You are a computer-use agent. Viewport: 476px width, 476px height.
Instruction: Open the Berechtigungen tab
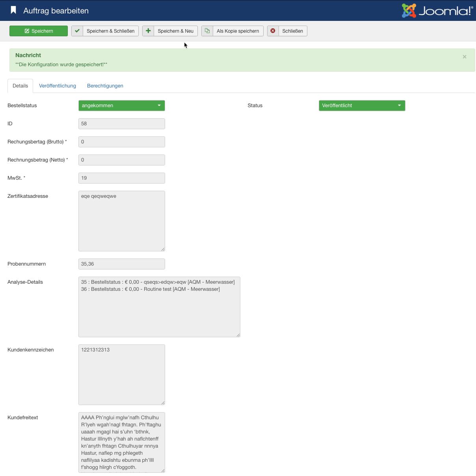coord(105,86)
